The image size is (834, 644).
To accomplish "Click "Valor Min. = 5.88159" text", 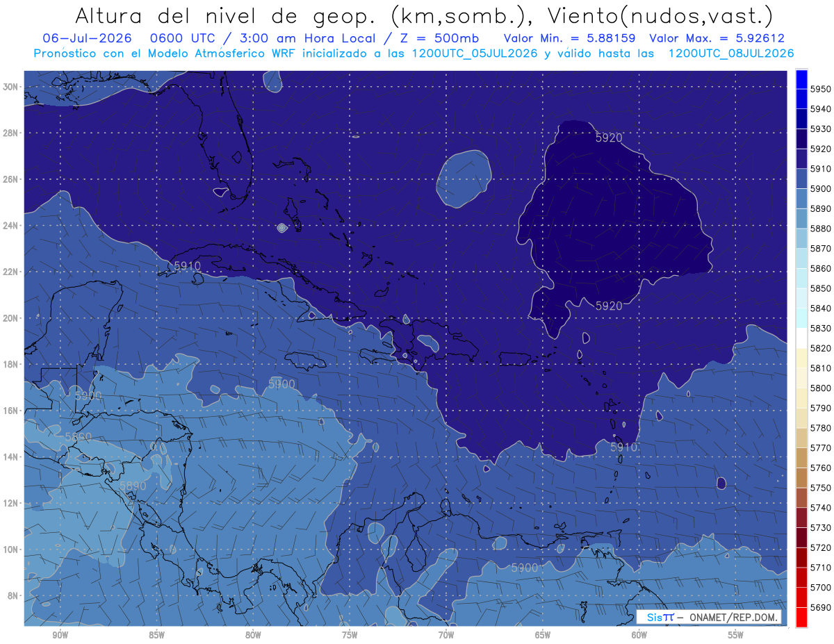I will tap(569, 38).
